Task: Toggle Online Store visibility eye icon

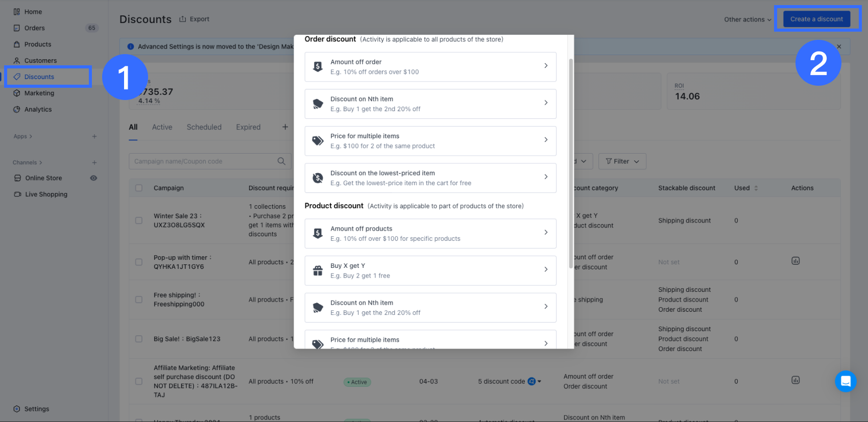Action: (93, 178)
